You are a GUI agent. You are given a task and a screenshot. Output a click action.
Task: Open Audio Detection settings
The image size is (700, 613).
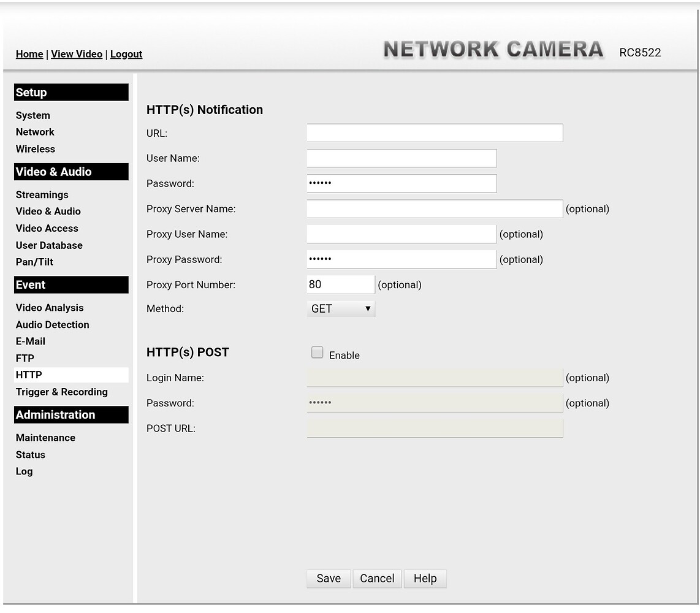52,324
